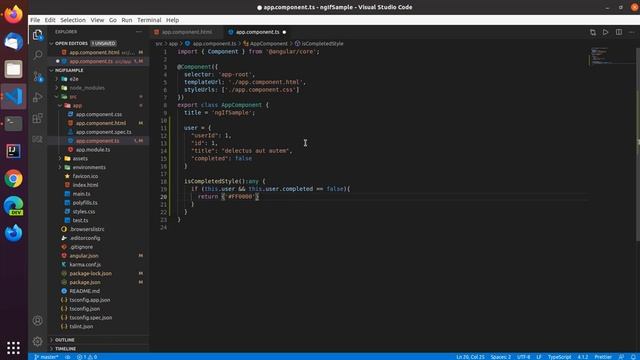Open Run and Debug view

coord(38,97)
